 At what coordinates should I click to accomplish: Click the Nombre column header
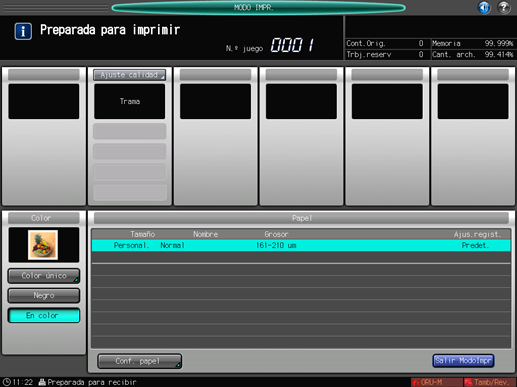click(x=205, y=234)
